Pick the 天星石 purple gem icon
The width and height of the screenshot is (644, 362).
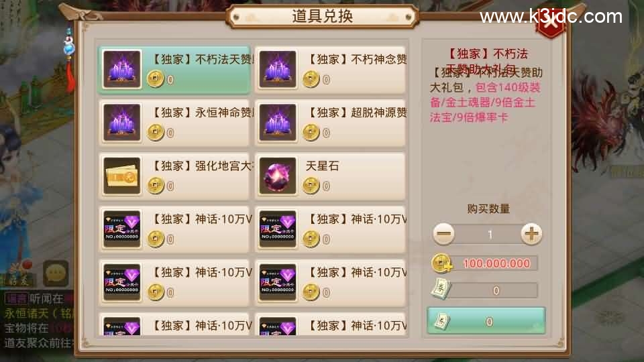point(278,176)
